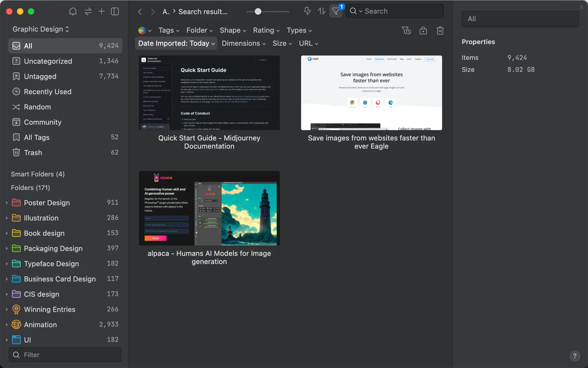This screenshot has height=368, width=588.
Task: Expand the Packaging Design folder arrow
Action: pyautogui.click(x=7, y=248)
